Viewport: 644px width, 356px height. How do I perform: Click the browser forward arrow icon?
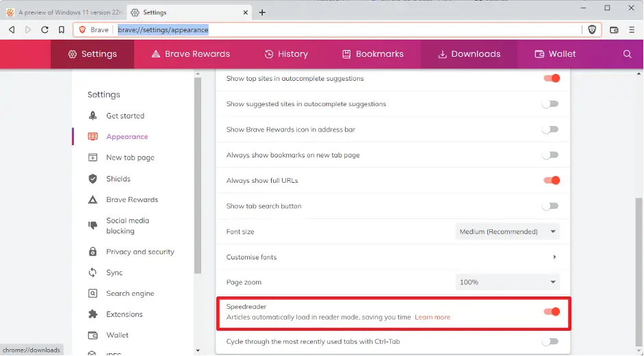(28, 29)
